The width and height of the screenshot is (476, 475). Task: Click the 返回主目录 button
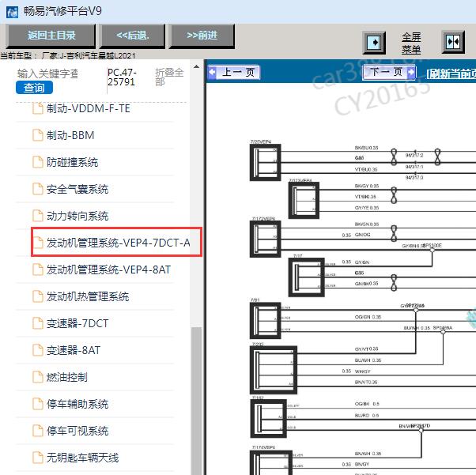click(x=51, y=36)
